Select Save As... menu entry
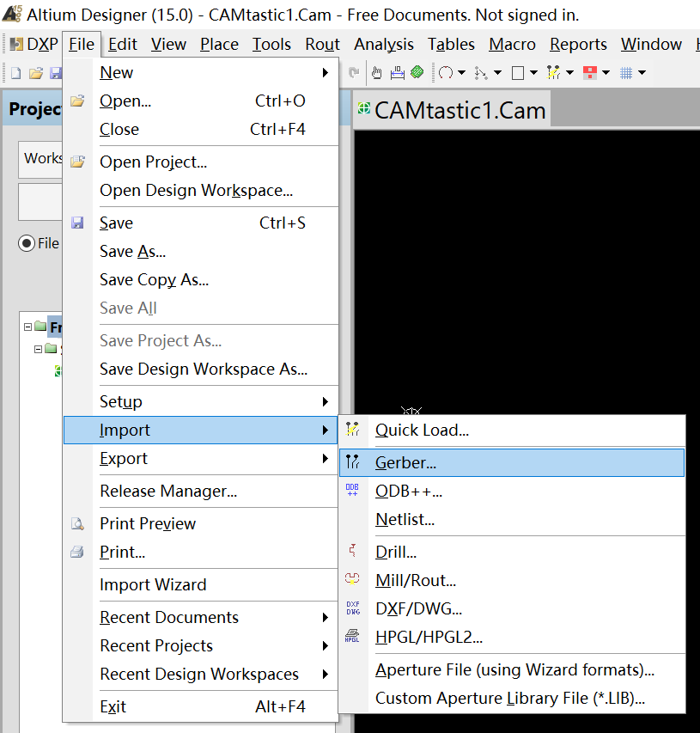This screenshot has height=733, width=700. pos(201,252)
